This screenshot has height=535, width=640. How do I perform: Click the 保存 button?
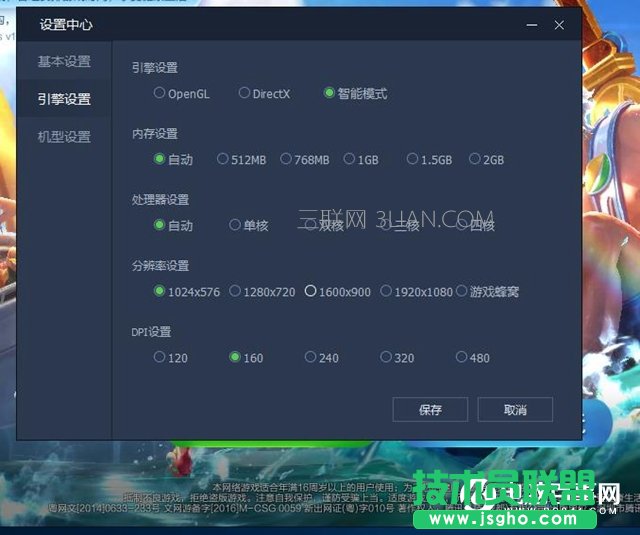coord(430,410)
